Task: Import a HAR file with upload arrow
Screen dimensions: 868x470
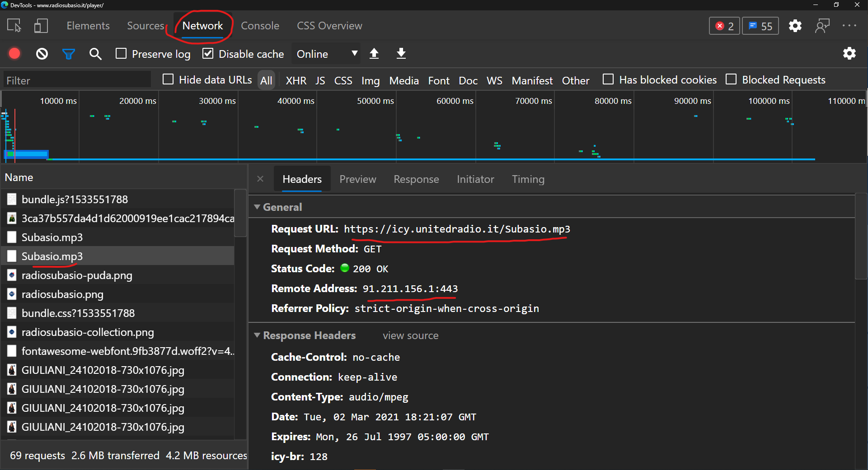Action: 374,54
